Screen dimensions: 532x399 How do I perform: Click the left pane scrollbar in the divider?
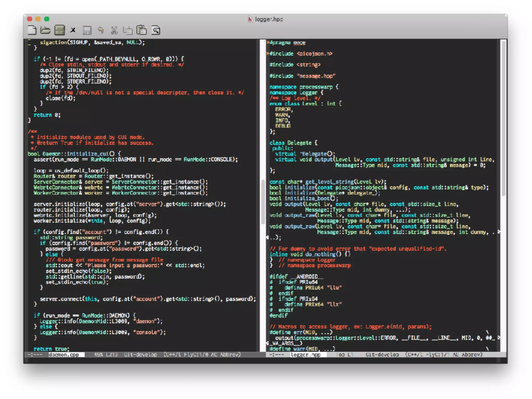coord(263,201)
